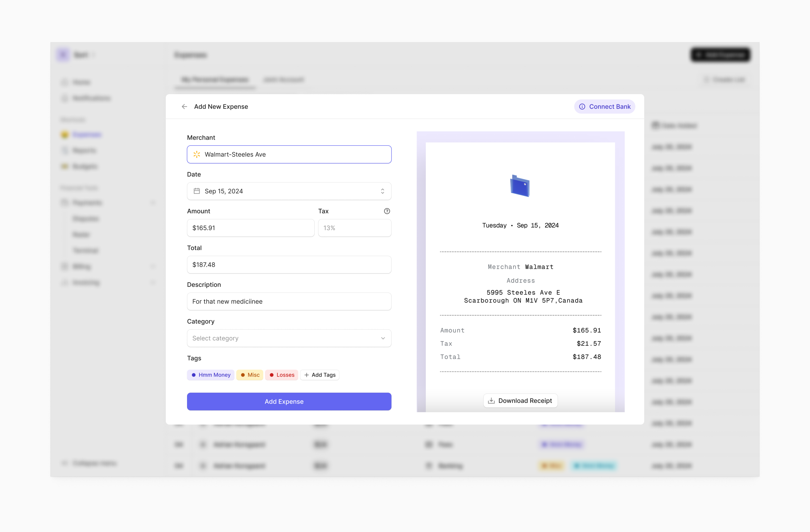Click the plus icon on Add Tags
The width and height of the screenshot is (810, 532).
(x=307, y=375)
